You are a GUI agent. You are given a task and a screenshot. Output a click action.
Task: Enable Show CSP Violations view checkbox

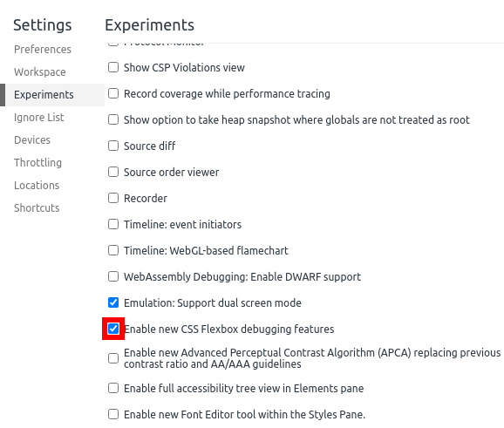113,67
